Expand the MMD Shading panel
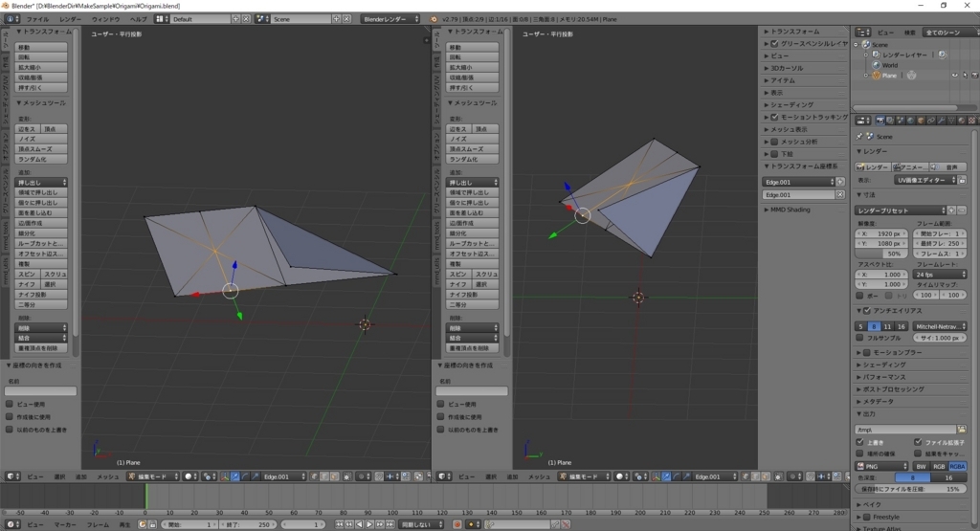The height and width of the screenshot is (531, 980). 789,210
